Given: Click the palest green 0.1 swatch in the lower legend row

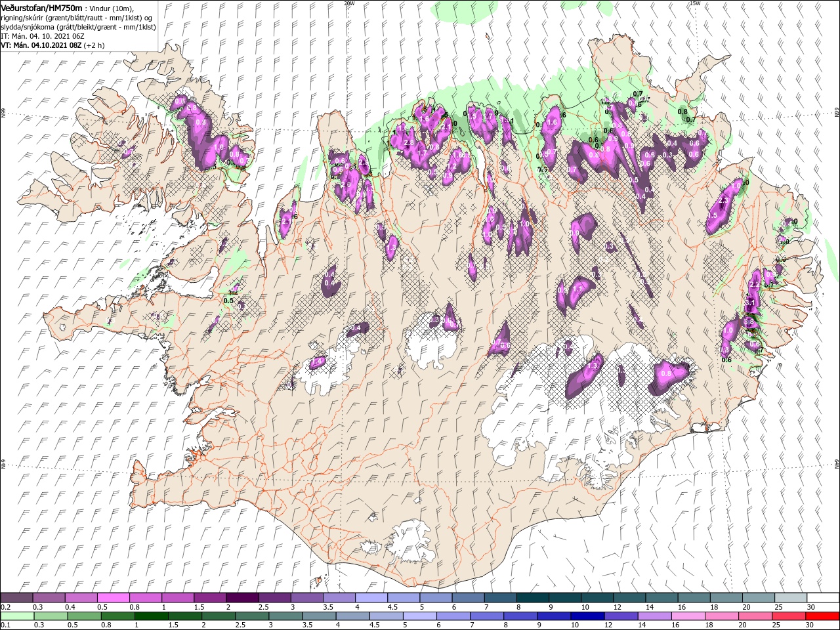Looking at the screenshot, I should click(18, 616).
